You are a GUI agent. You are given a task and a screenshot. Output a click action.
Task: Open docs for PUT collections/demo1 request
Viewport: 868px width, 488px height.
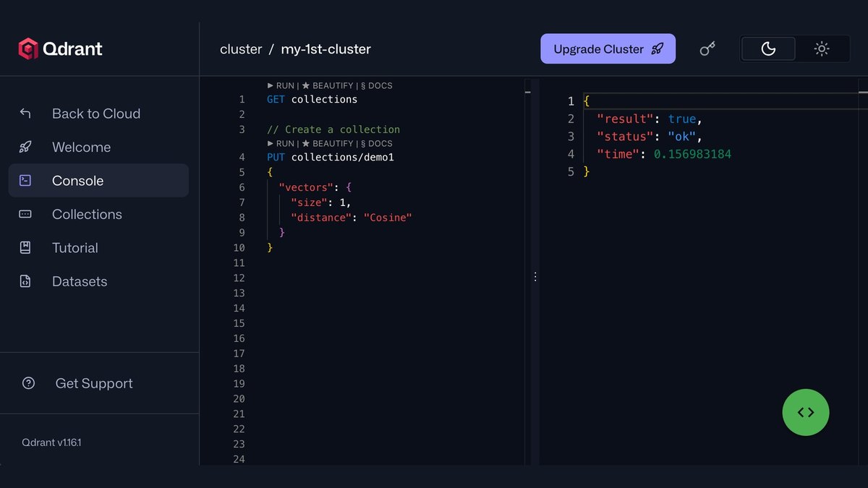pos(376,144)
